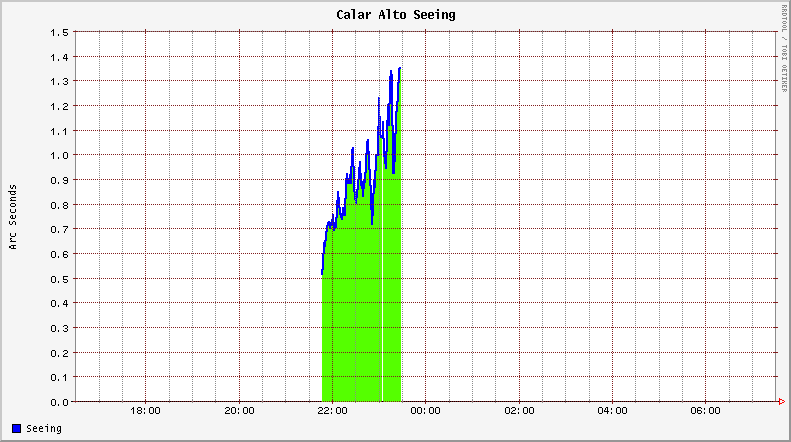Select the 04:00 time axis label
Screen dimensions: 791x442
pyautogui.click(x=612, y=411)
